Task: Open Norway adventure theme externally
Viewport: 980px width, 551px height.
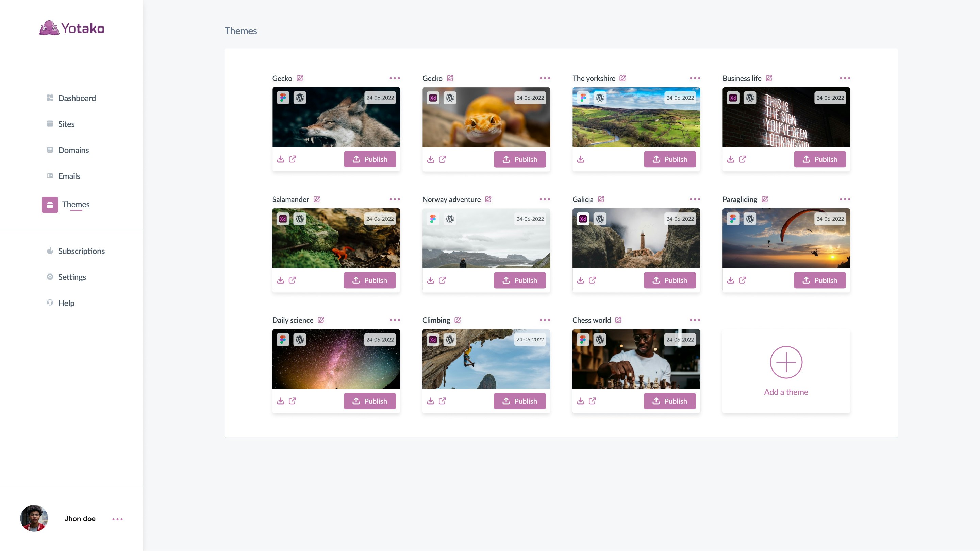Action: point(443,280)
